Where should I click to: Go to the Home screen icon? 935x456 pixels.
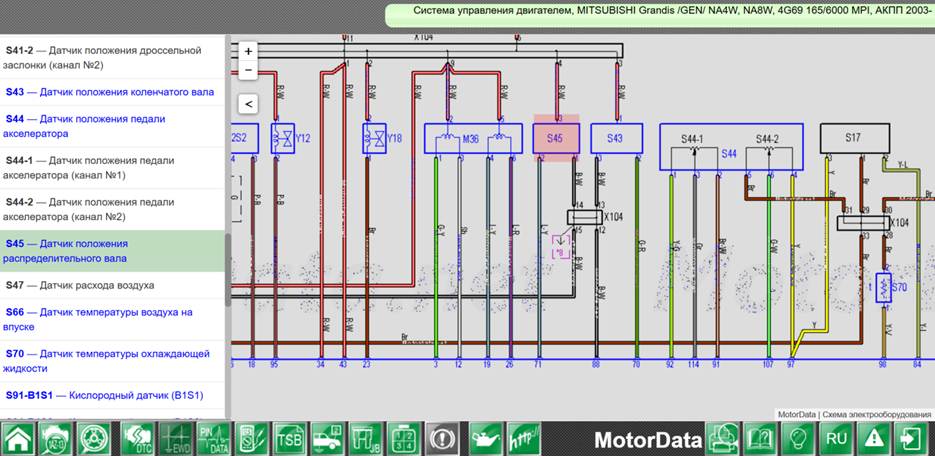(x=18, y=439)
